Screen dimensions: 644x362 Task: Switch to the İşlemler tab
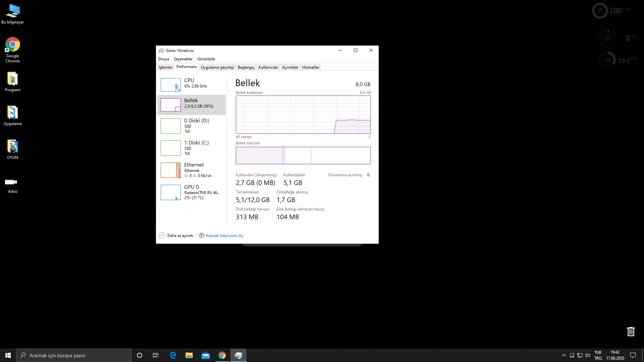(x=165, y=67)
